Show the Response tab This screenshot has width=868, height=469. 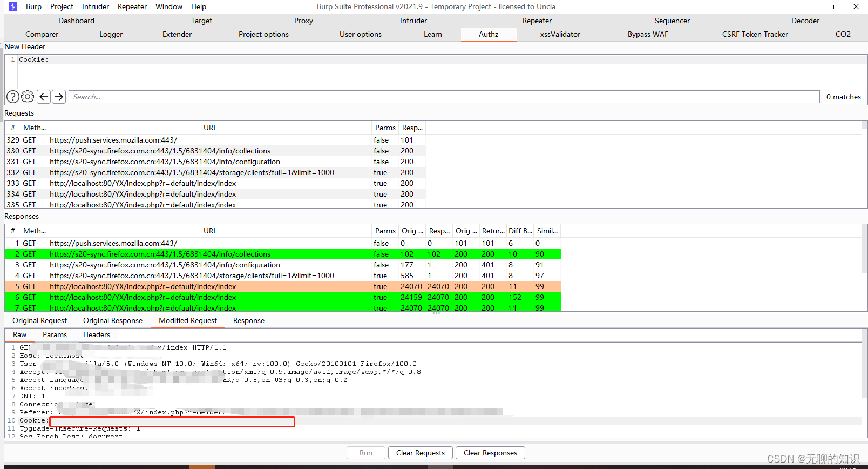tap(249, 320)
